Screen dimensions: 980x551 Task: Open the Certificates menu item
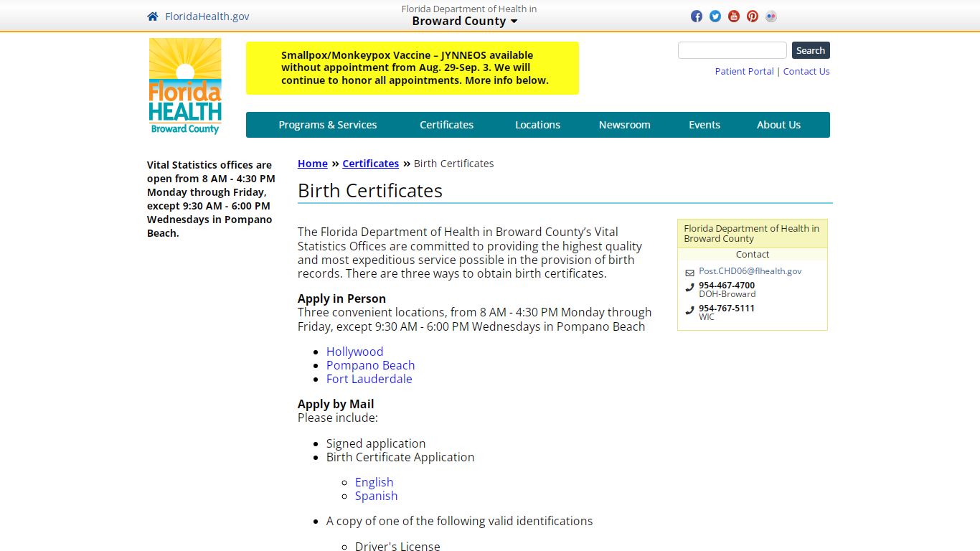click(446, 125)
